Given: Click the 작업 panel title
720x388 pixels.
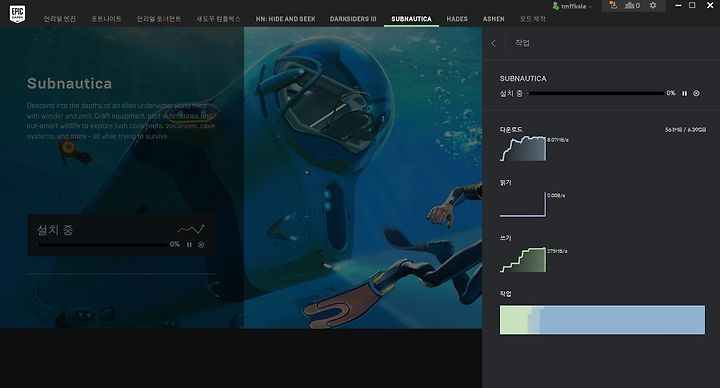Looking at the screenshot, I should click(522, 43).
